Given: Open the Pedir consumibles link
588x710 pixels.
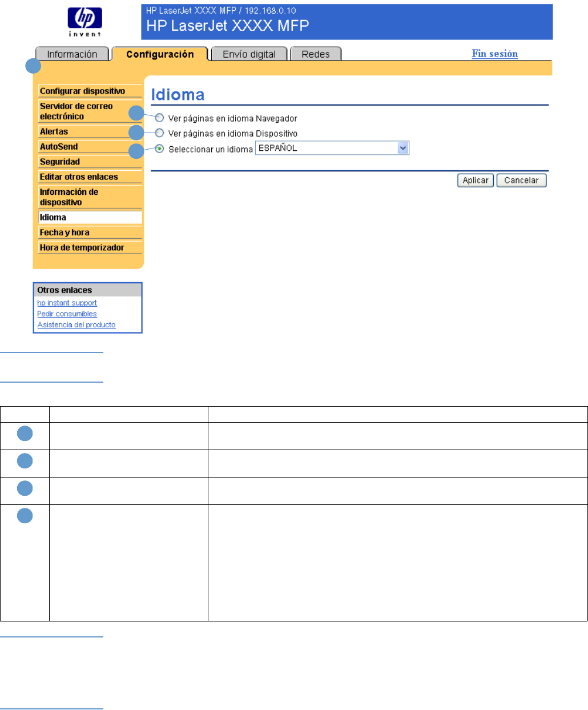Looking at the screenshot, I should click(67, 314).
